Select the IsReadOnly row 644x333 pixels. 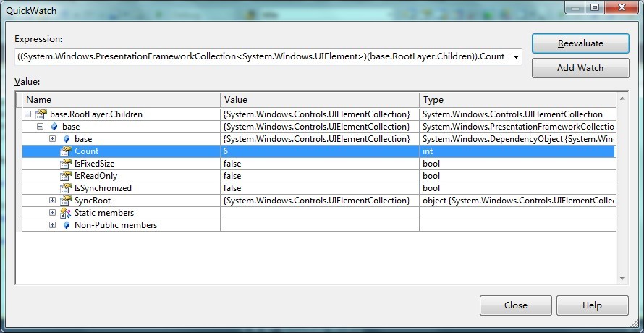[x=318, y=176]
